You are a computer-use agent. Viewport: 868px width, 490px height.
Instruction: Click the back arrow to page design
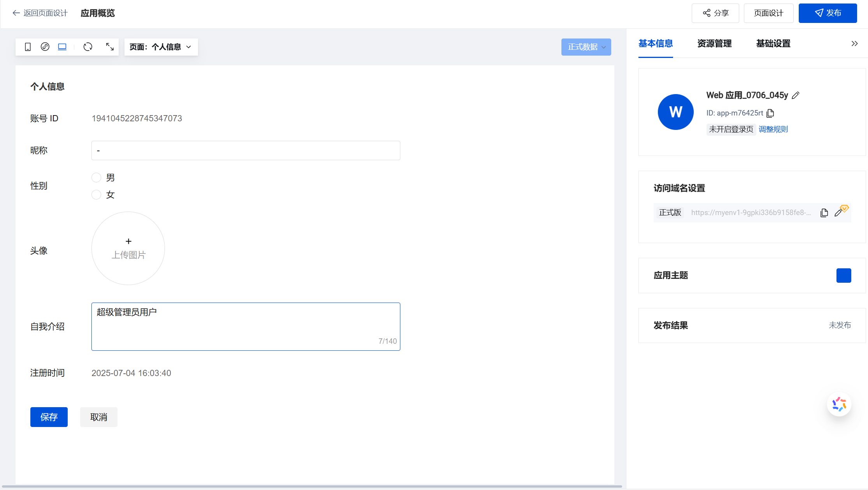point(16,13)
